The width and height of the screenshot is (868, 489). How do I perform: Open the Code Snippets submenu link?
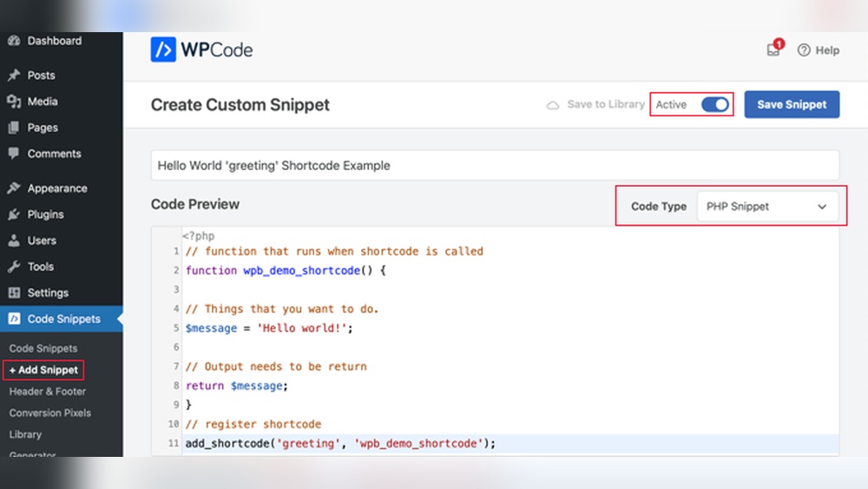43,348
